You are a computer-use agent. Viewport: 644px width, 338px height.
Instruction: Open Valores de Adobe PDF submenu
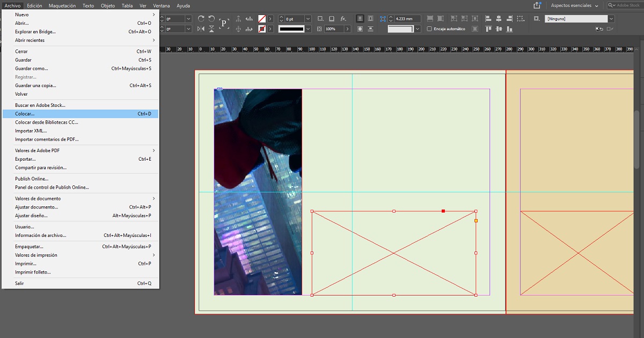pos(80,150)
